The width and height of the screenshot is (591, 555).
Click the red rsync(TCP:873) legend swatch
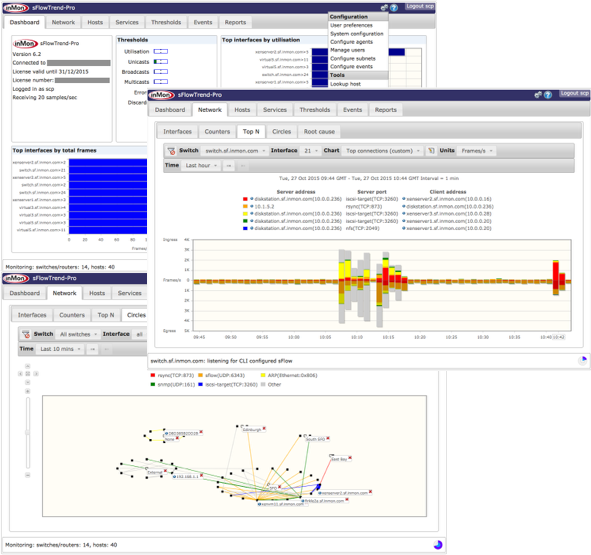pyautogui.click(x=153, y=376)
